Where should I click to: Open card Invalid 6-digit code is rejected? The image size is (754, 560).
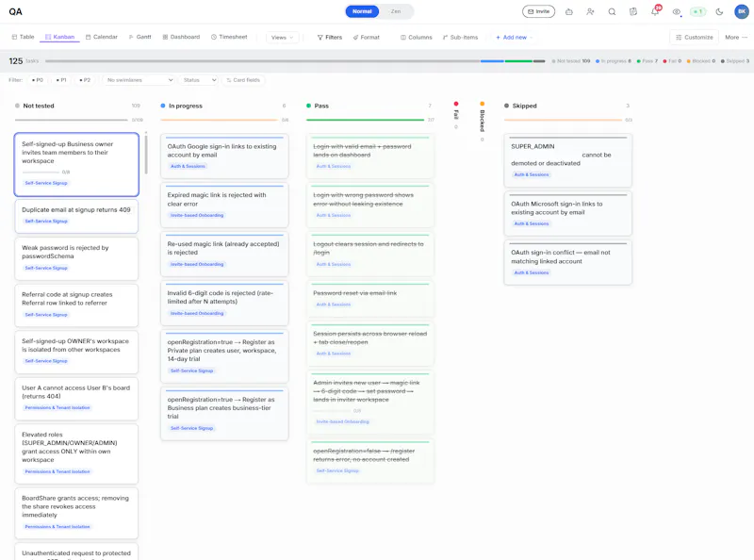click(x=224, y=303)
